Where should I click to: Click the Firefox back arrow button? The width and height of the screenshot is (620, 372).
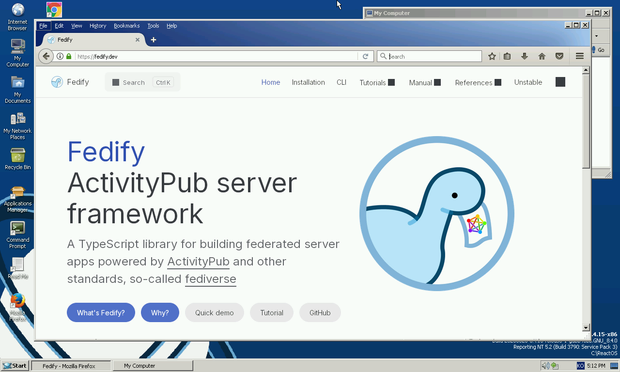(46, 56)
